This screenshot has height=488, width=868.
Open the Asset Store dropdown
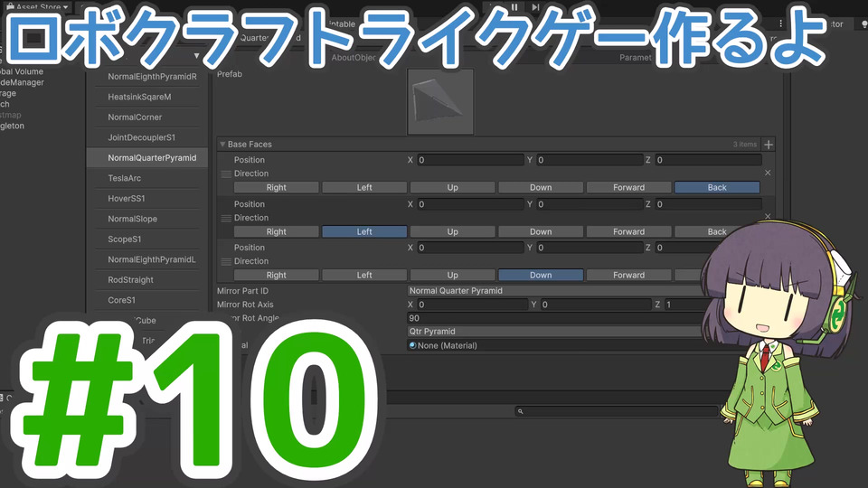[37, 6]
